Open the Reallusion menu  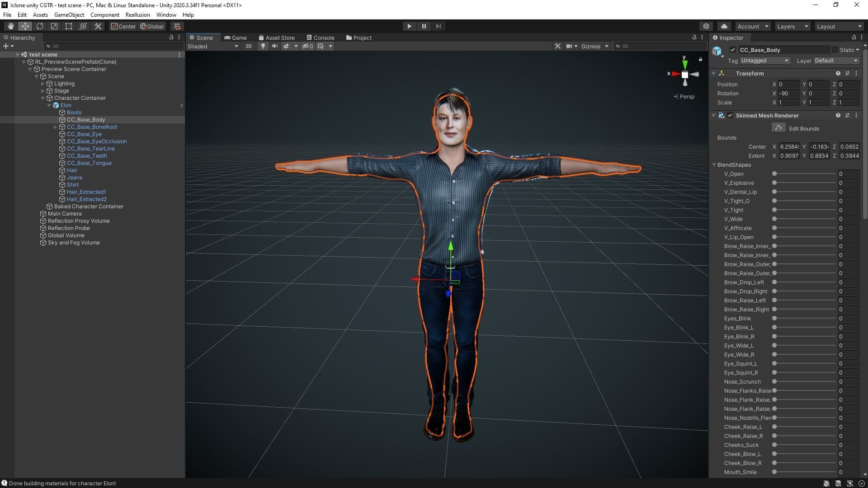137,14
